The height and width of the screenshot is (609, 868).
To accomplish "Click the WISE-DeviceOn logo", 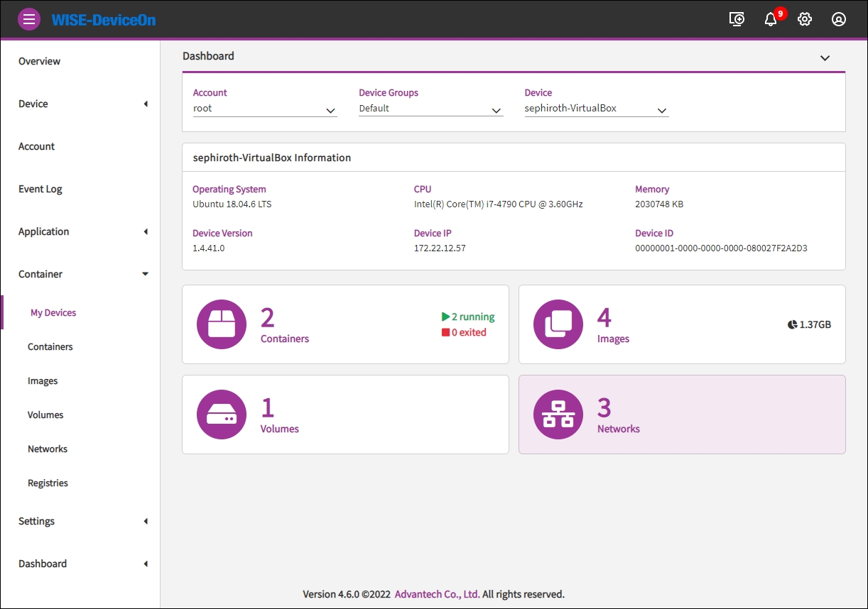I will click(104, 20).
